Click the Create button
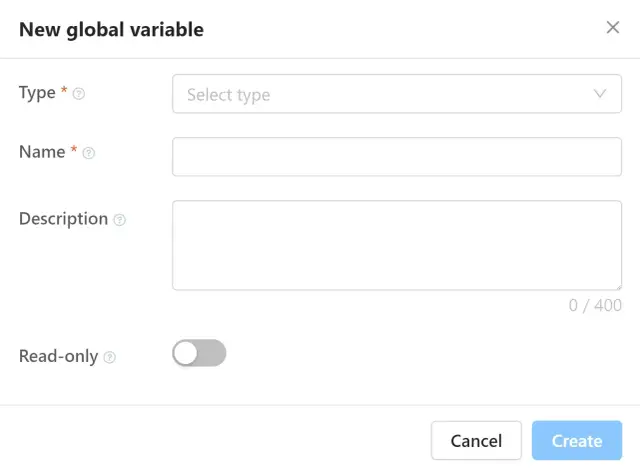640x473 pixels. [576, 440]
